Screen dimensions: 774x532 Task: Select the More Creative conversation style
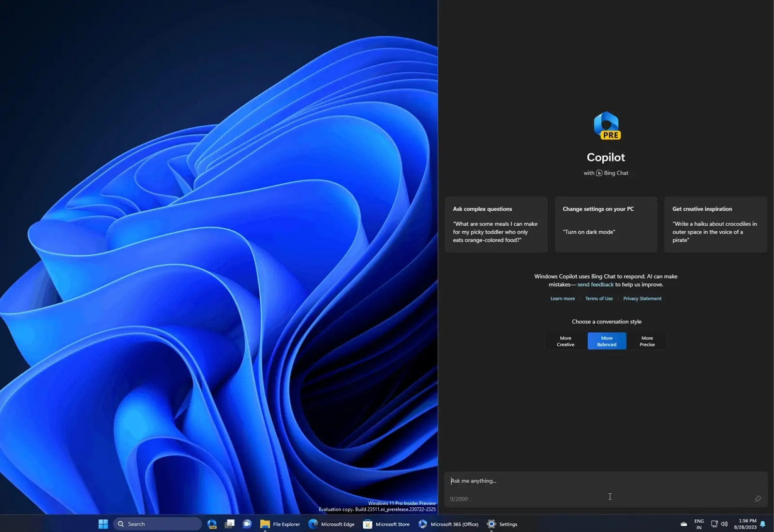(x=565, y=341)
